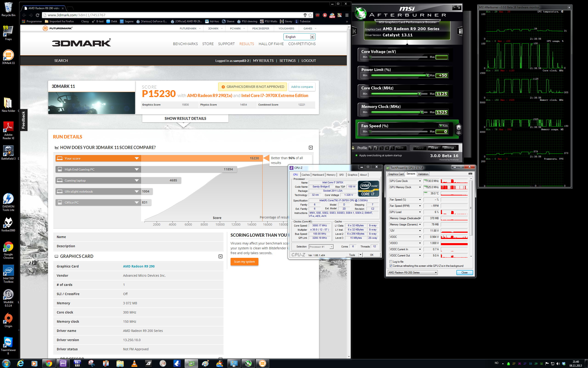Expand the Gaming laptop dropdown
The image size is (588, 368).
coord(137,180)
